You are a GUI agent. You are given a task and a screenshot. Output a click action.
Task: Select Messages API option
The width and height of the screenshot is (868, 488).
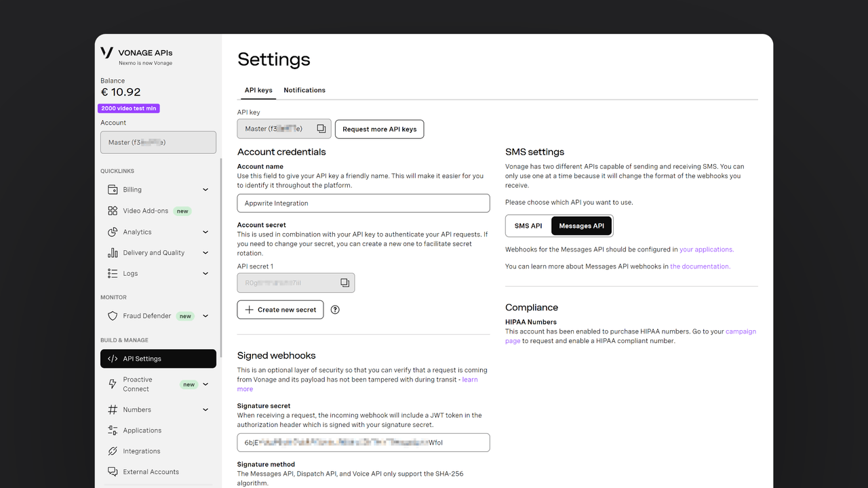pyautogui.click(x=581, y=226)
